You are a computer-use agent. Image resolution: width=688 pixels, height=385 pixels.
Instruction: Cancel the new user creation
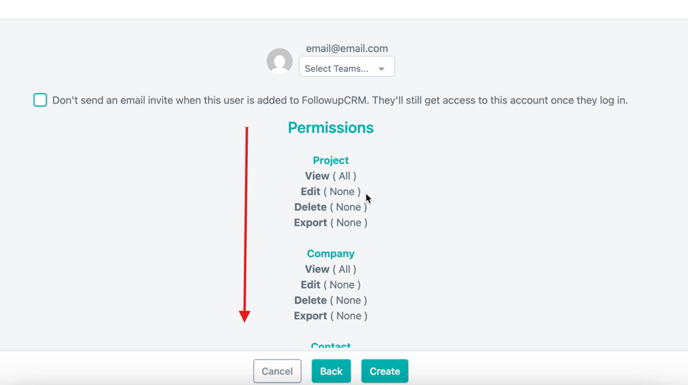[277, 371]
